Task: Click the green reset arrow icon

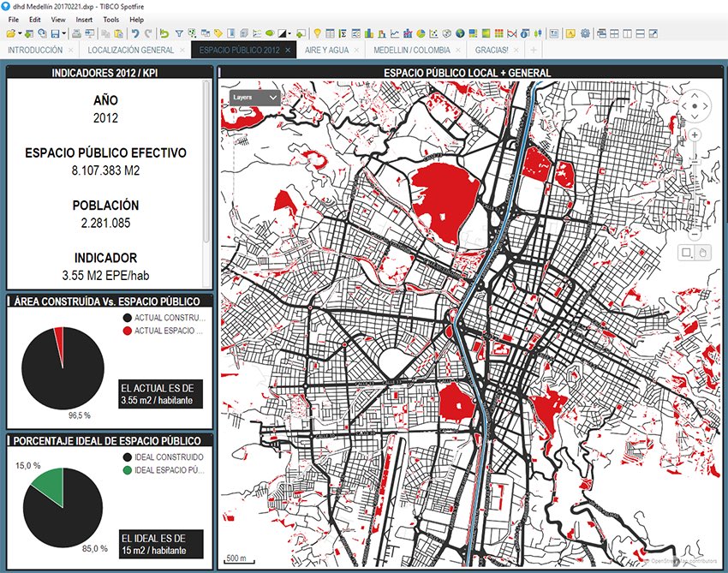Action: coord(164,33)
